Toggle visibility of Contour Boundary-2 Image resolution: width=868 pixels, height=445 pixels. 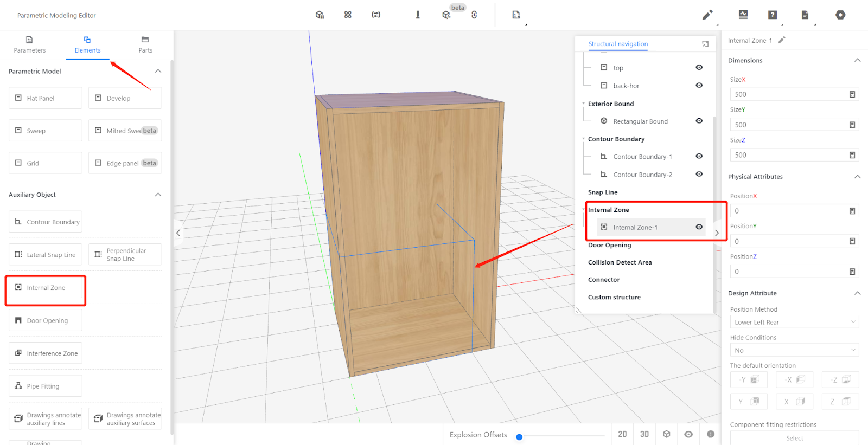click(x=699, y=174)
